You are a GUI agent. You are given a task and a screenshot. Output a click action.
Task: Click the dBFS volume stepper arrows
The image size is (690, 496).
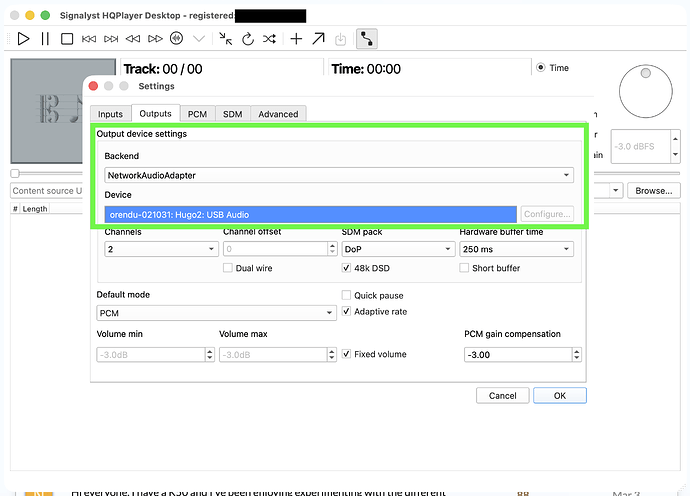tap(675, 147)
